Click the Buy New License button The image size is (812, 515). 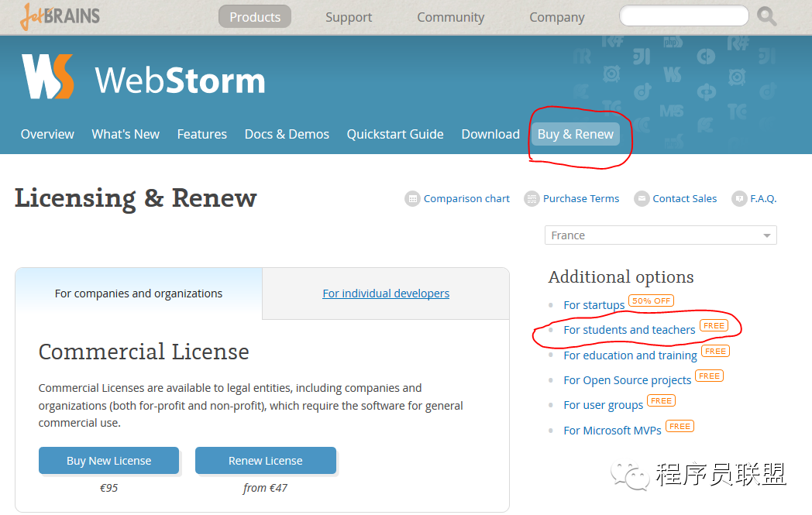108,461
